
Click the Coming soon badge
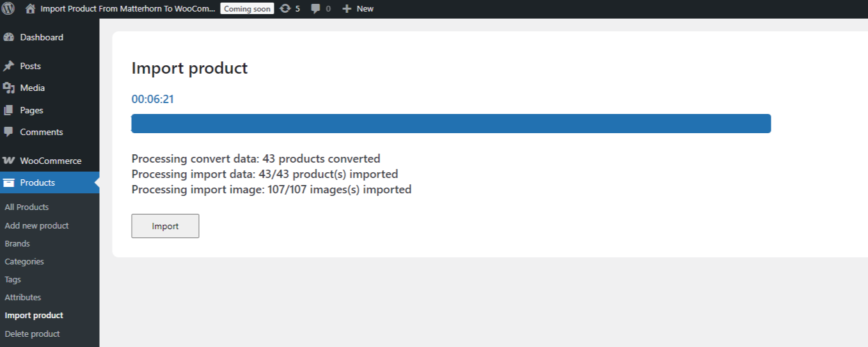click(247, 9)
